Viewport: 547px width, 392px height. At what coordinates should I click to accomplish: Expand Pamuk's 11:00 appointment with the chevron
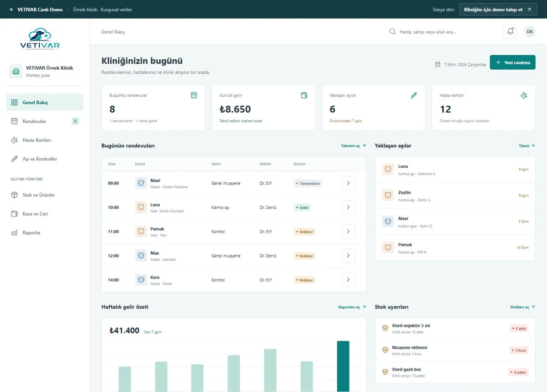[x=348, y=232]
